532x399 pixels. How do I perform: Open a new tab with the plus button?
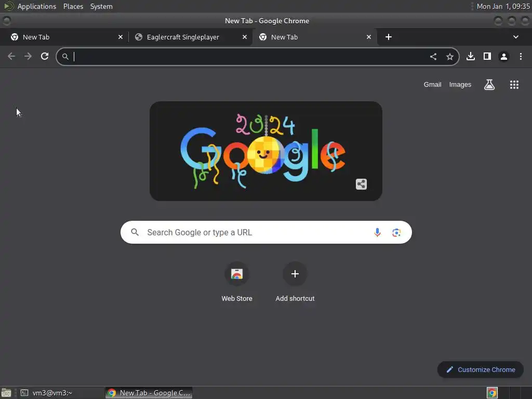click(x=389, y=37)
